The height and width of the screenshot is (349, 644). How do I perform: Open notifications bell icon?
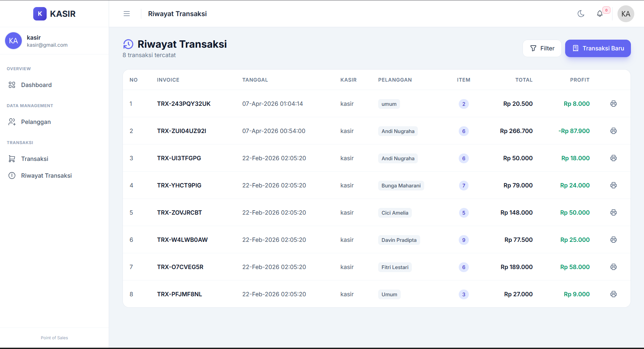(600, 14)
